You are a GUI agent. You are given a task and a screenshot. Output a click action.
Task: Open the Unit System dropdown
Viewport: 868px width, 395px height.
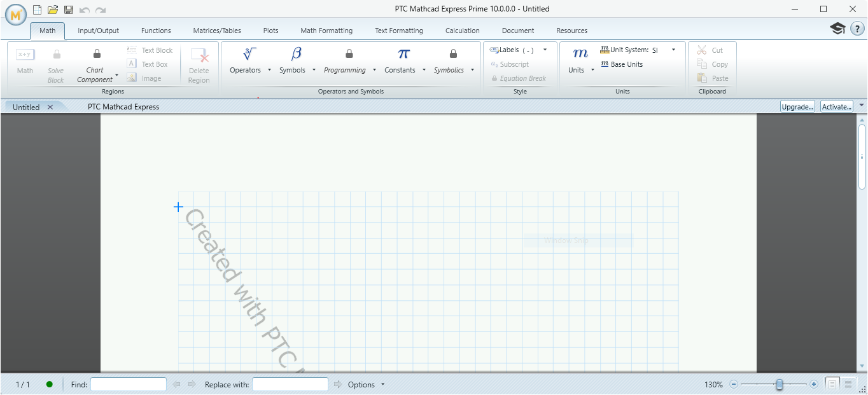click(x=672, y=49)
